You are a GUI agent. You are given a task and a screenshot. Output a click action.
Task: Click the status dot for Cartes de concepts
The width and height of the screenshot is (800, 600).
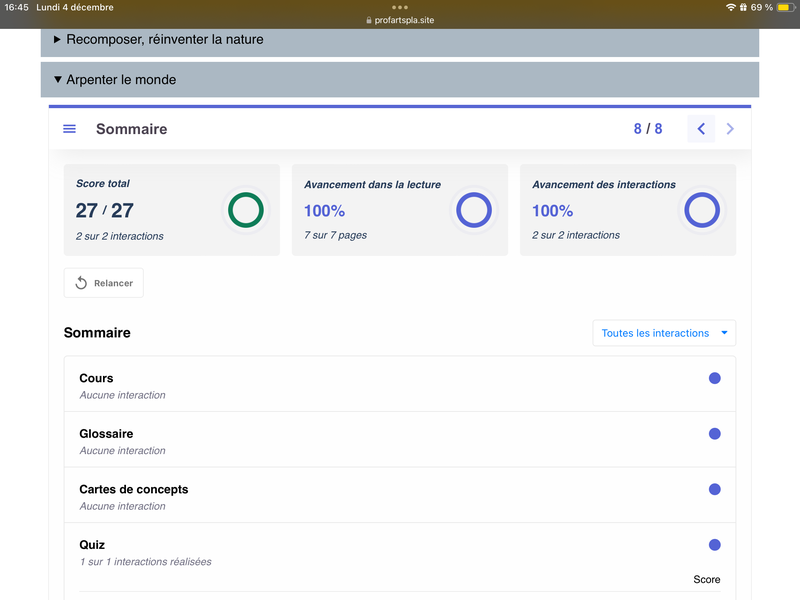pyautogui.click(x=714, y=489)
